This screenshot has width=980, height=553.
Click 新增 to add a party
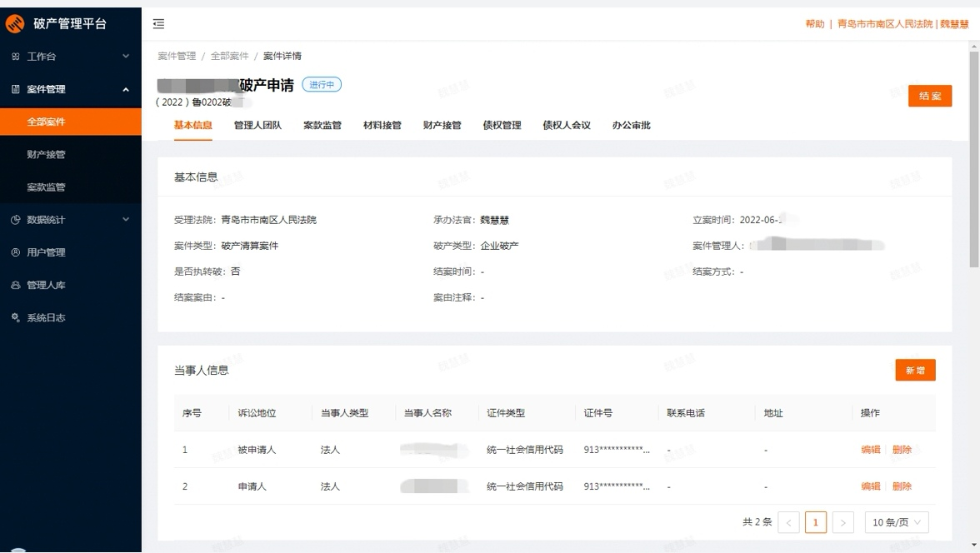coord(914,371)
